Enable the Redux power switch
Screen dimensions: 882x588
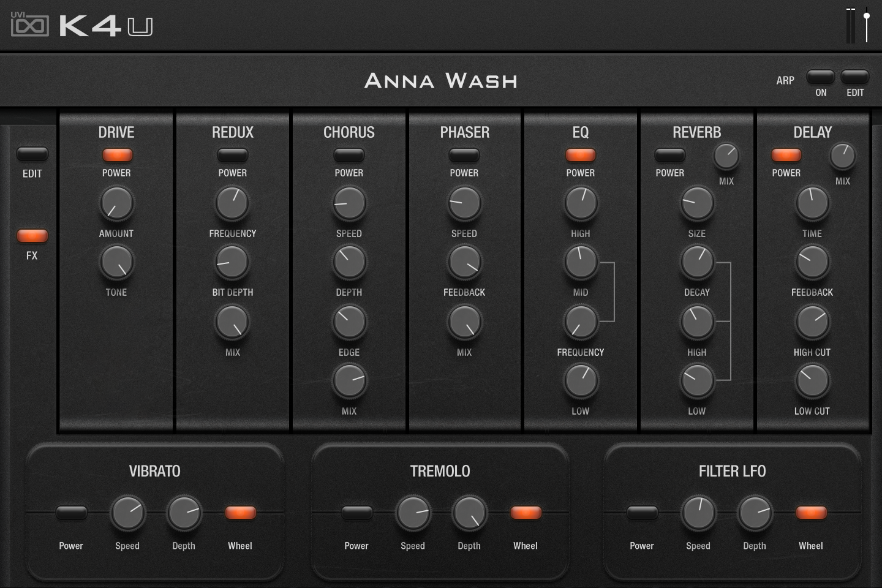(233, 155)
